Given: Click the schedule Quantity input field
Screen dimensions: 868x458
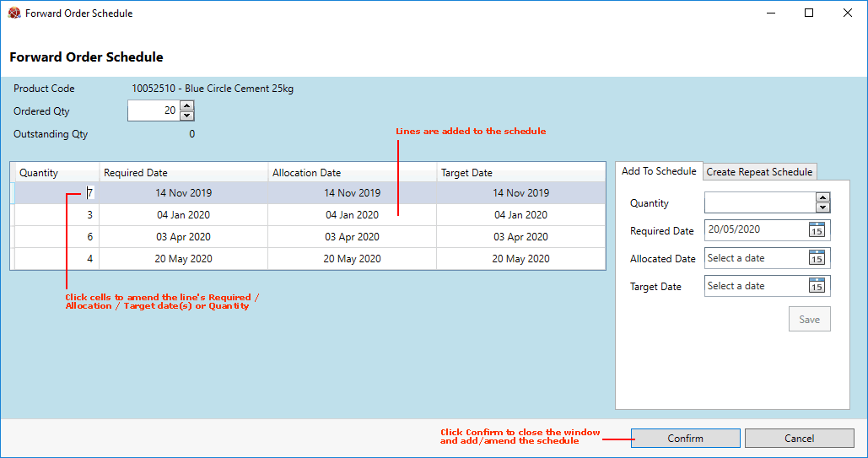Looking at the screenshot, I should (760, 202).
